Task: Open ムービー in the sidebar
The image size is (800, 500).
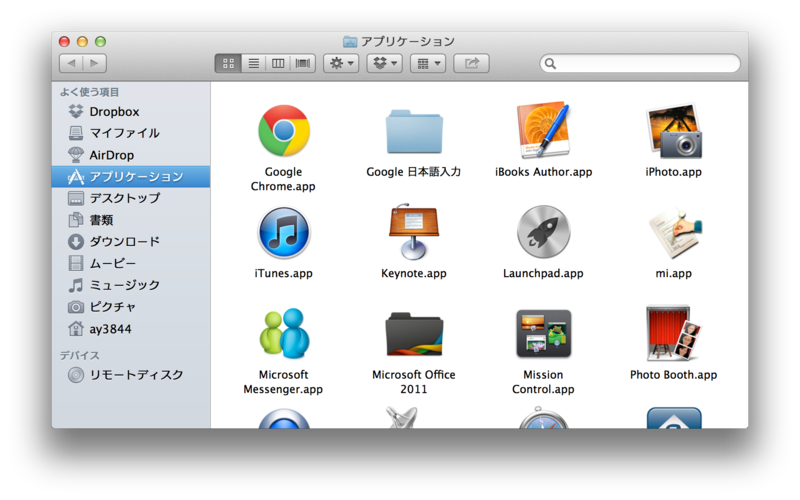Action: [131, 263]
